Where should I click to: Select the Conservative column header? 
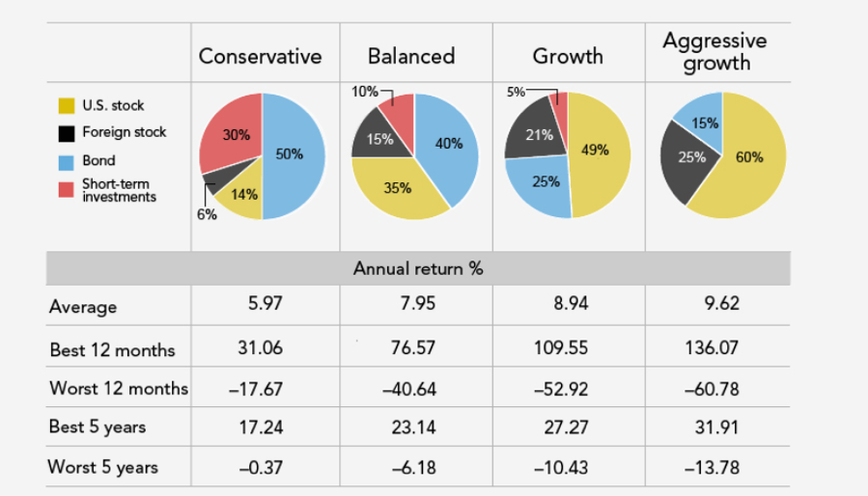click(x=260, y=56)
